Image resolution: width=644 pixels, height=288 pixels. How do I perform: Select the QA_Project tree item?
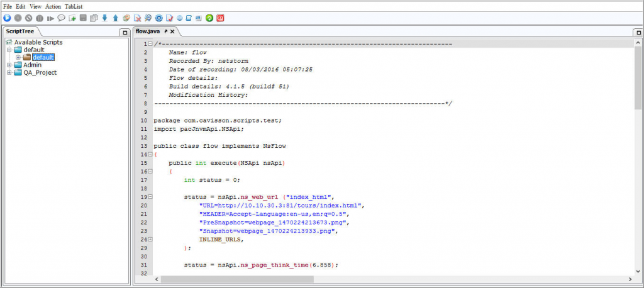[x=40, y=72]
